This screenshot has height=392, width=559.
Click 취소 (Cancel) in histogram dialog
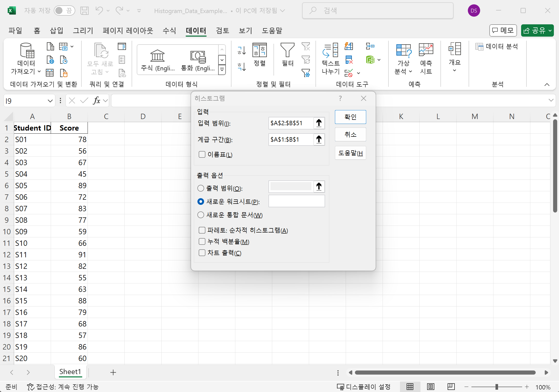[350, 134]
